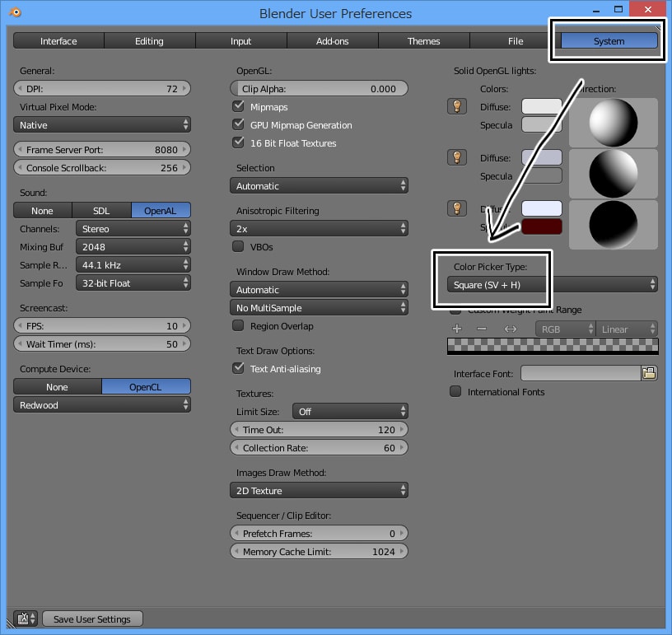Switch to the Add-ons tab
The image size is (672, 635).
333,40
